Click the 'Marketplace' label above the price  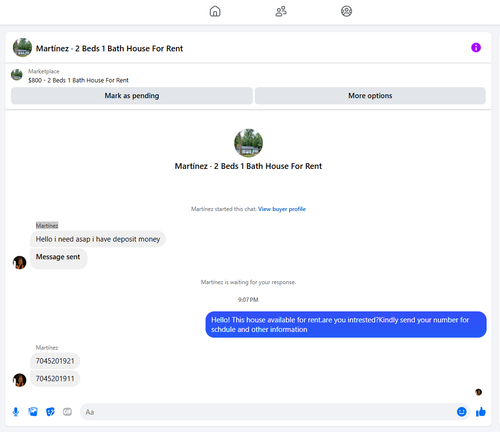(x=44, y=71)
